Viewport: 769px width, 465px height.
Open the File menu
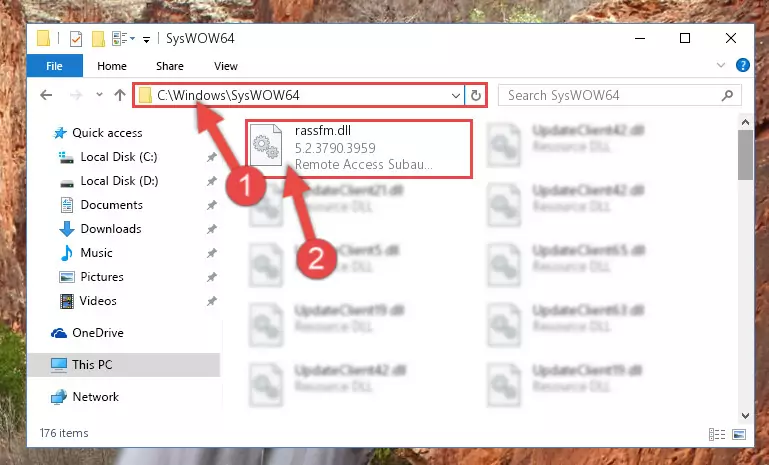tap(54, 66)
